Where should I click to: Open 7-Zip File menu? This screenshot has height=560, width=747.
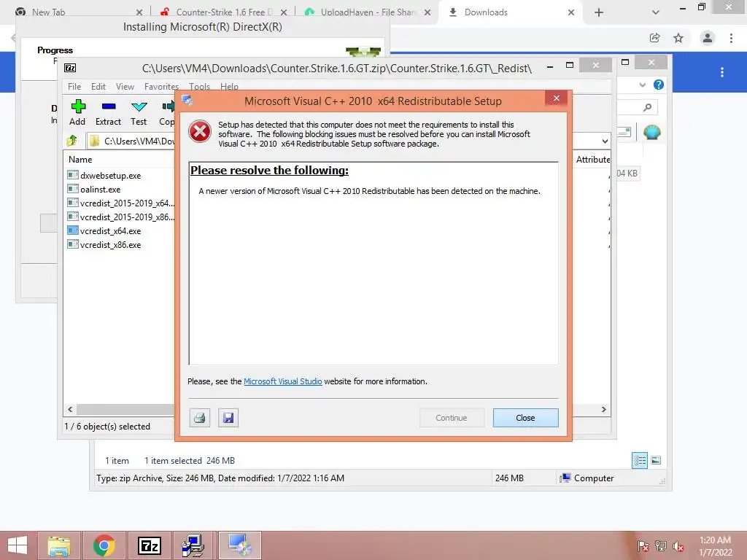74,87
